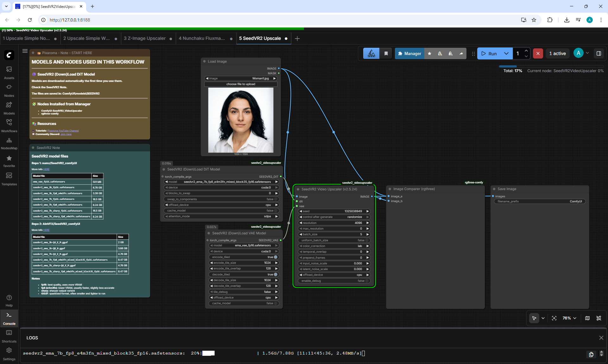
Task: Click choose file to upload button
Action: click(x=241, y=84)
